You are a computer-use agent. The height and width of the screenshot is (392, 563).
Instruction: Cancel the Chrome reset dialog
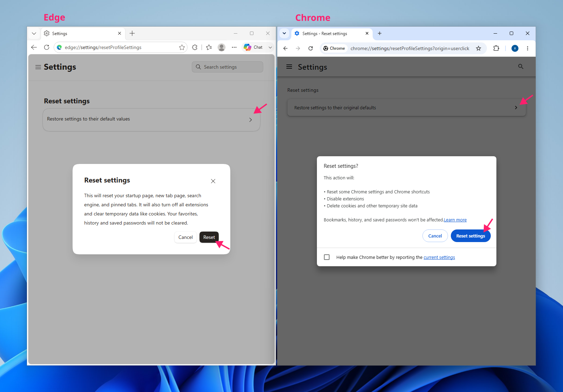[x=435, y=236]
